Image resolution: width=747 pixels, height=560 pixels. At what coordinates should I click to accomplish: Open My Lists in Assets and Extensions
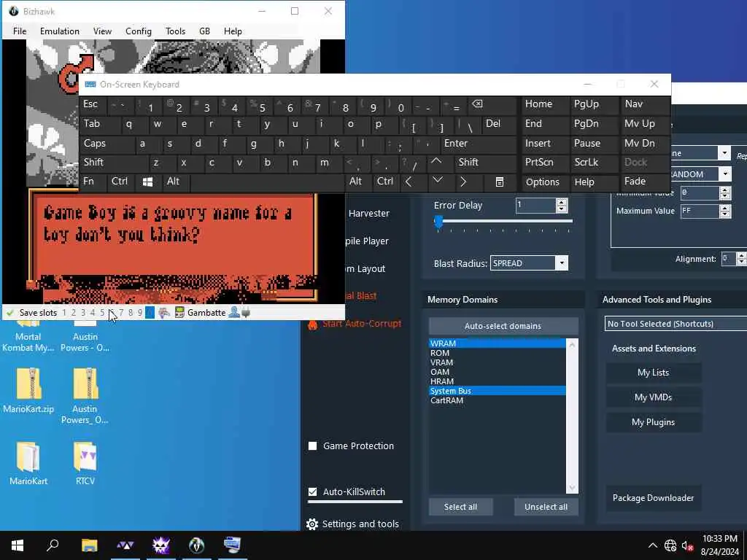pyautogui.click(x=653, y=373)
